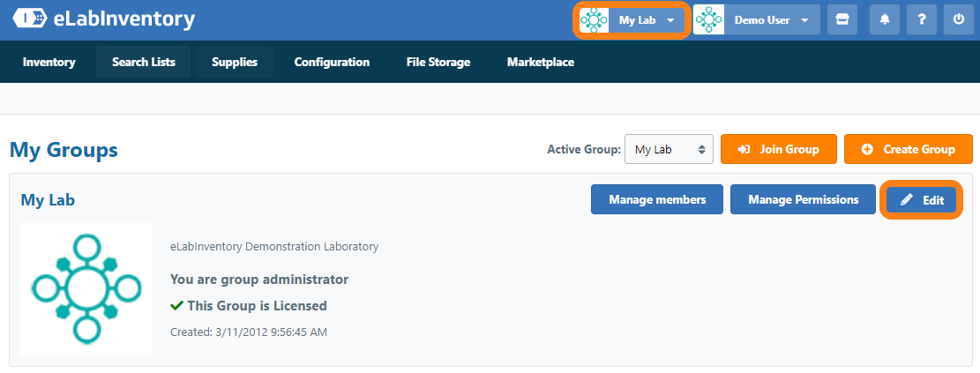Image resolution: width=980 pixels, height=373 pixels.
Task: Open the Active Group select box
Action: coord(668,150)
